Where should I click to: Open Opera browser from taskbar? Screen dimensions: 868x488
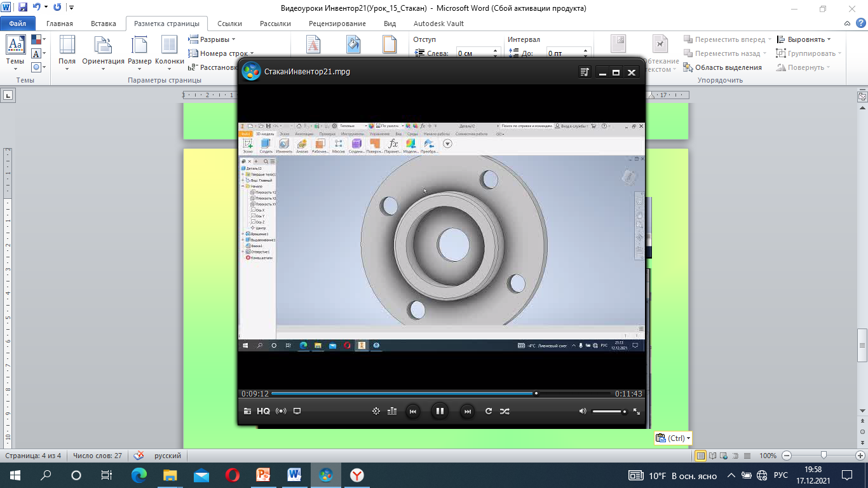coord(232,475)
